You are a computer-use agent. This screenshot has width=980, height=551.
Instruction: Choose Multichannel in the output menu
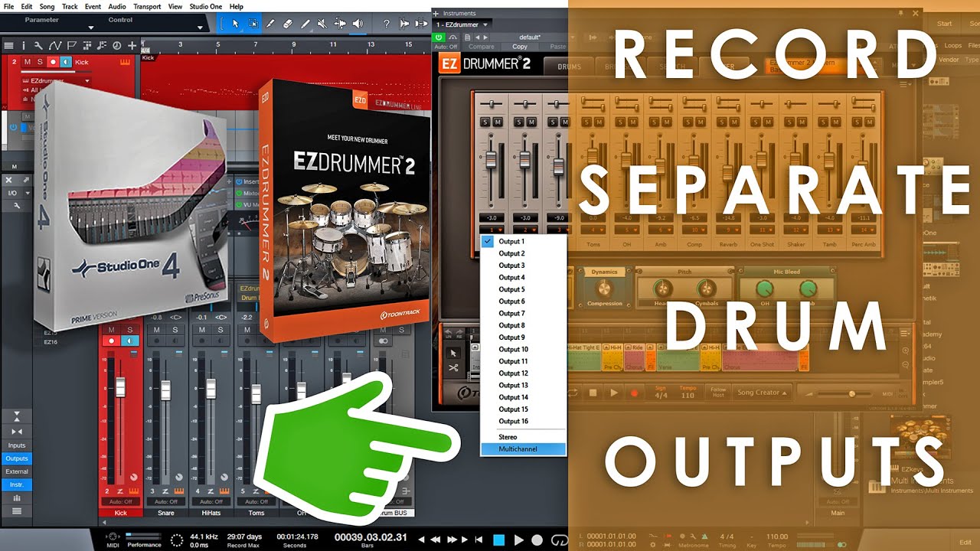(523, 449)
